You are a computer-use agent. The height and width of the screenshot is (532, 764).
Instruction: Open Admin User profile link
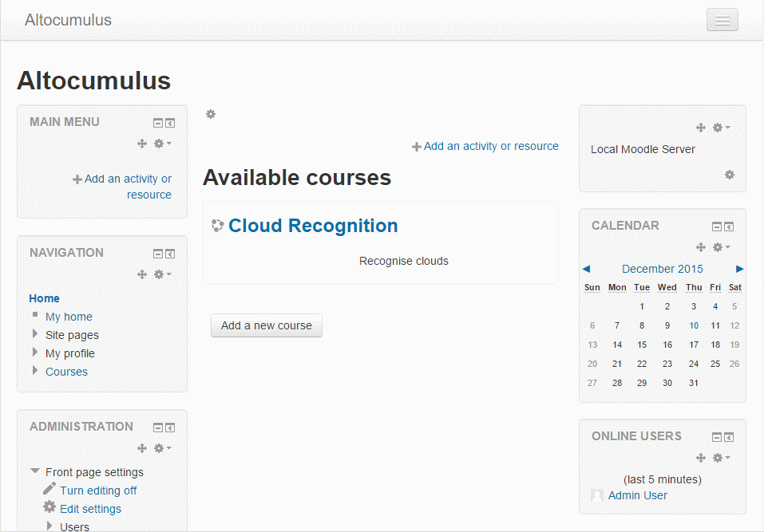(637, 495)
